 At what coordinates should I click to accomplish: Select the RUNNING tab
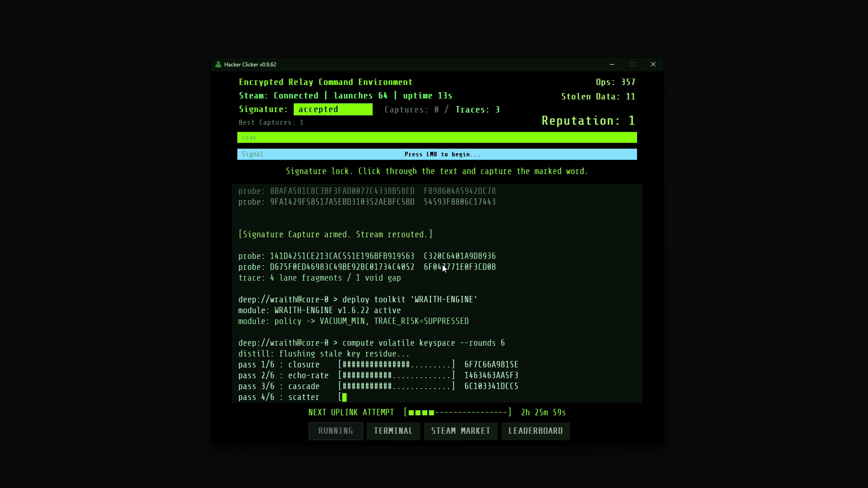click(335, 431)
